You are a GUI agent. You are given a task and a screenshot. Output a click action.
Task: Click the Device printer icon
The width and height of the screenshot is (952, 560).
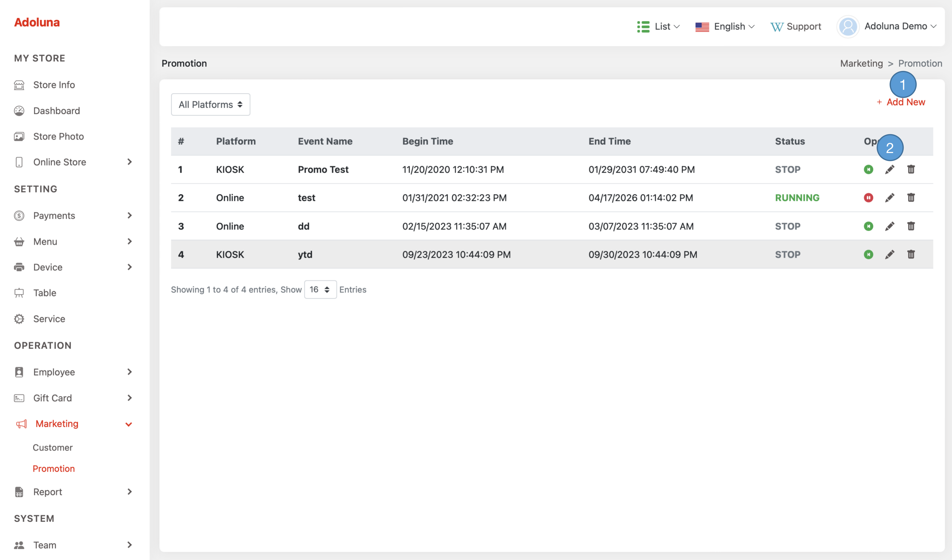tap(19, 267)
